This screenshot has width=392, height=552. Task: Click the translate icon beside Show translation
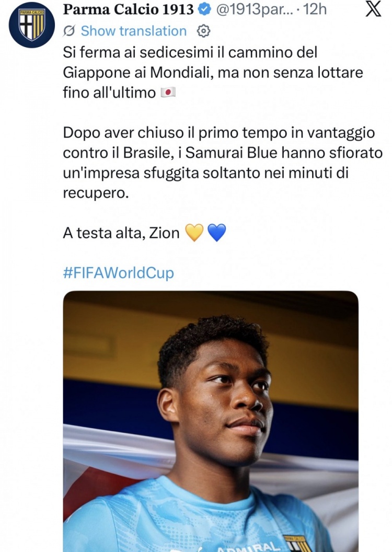click(69, 31)
